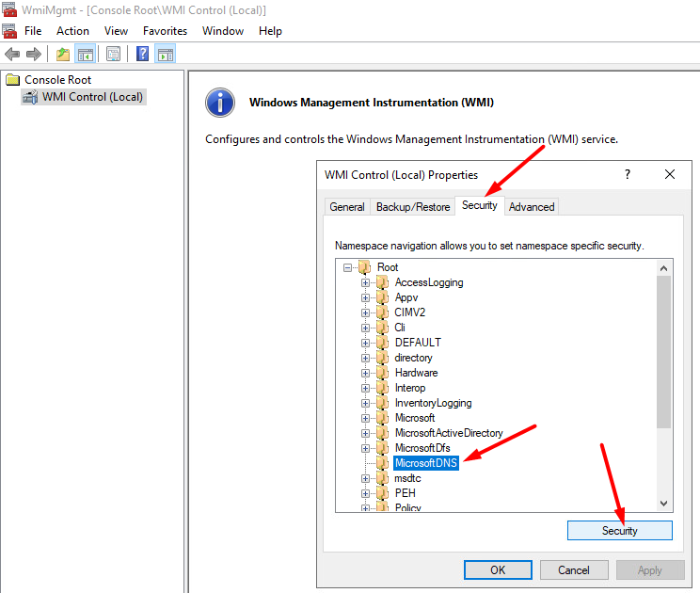Select the InventoryLogging namespace label

click(433, 403)
